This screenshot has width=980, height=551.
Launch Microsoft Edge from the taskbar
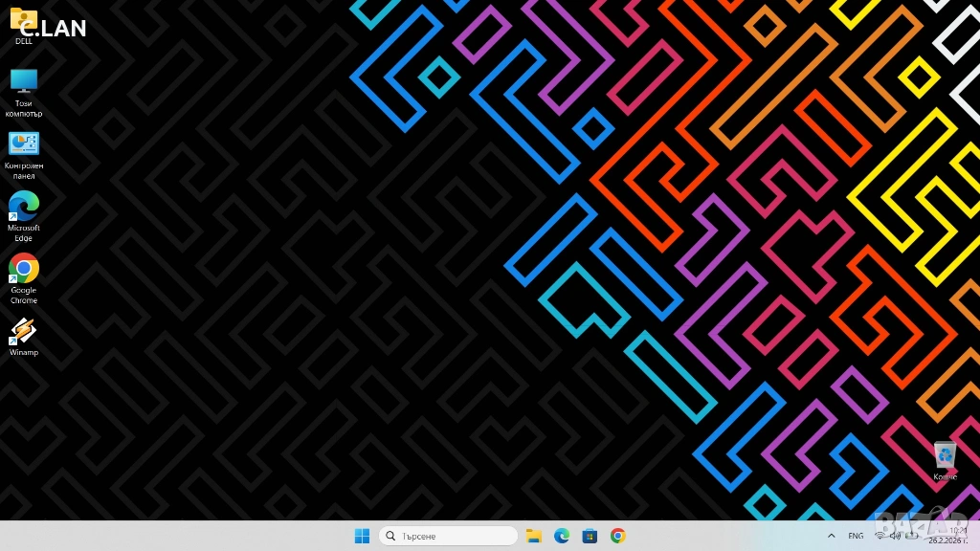[x=562, y=536]
